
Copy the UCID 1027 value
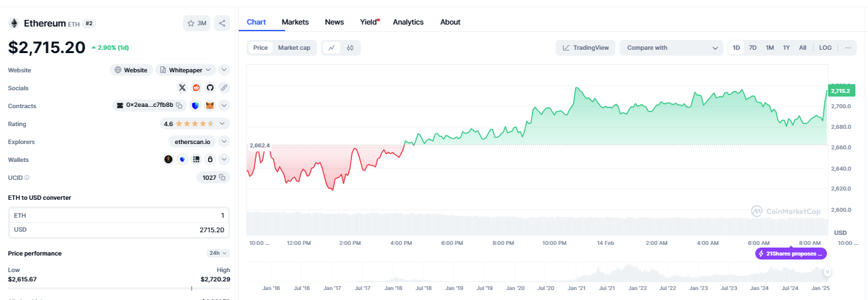(x=223, y=177)
